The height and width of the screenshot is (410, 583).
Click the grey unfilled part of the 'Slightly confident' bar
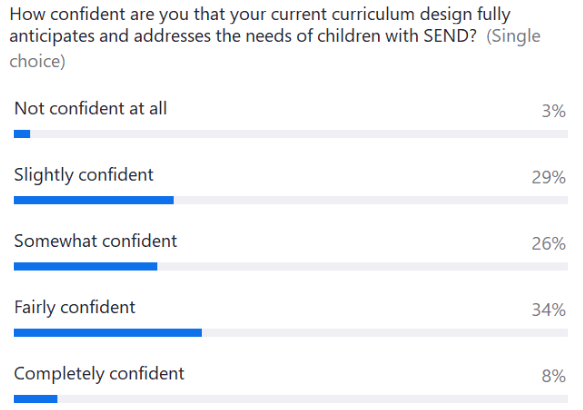pos(371,200)
